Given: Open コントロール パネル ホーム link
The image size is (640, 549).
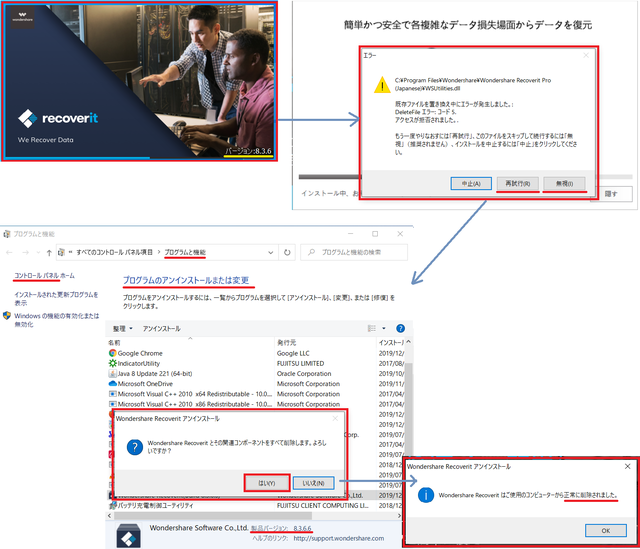Looking at the screenshot, I should pos(44,276).
